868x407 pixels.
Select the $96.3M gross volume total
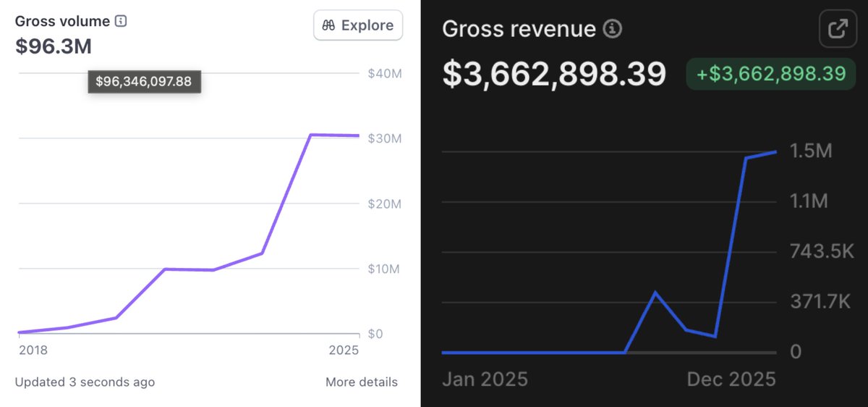click(54, 46)
